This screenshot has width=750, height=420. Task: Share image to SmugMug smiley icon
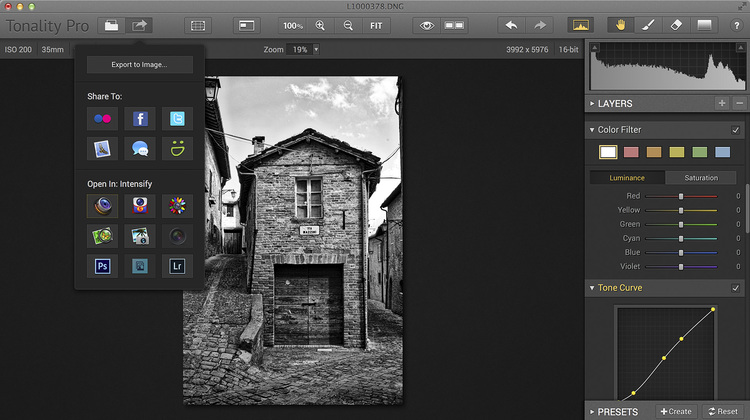pos(177,149)
